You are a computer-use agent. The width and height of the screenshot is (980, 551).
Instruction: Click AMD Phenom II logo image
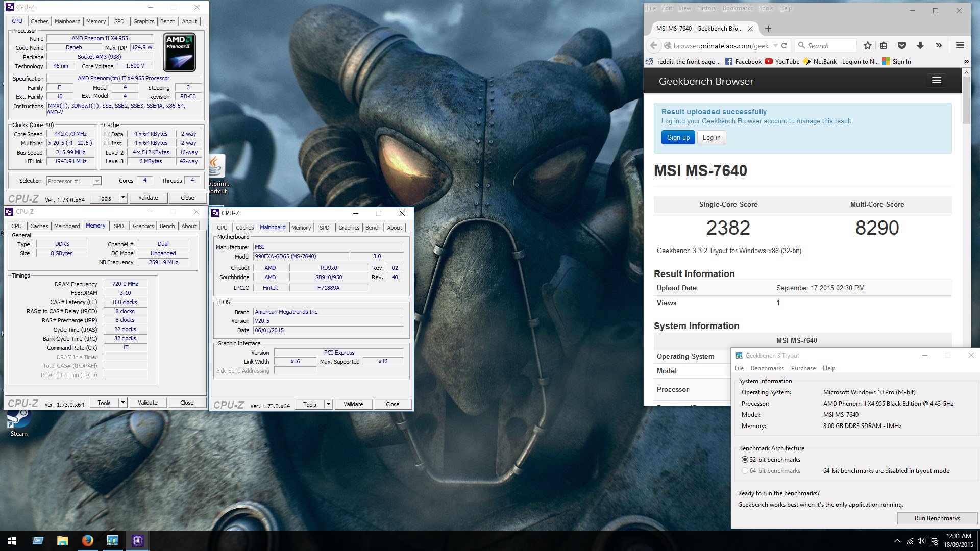point(179,52)
